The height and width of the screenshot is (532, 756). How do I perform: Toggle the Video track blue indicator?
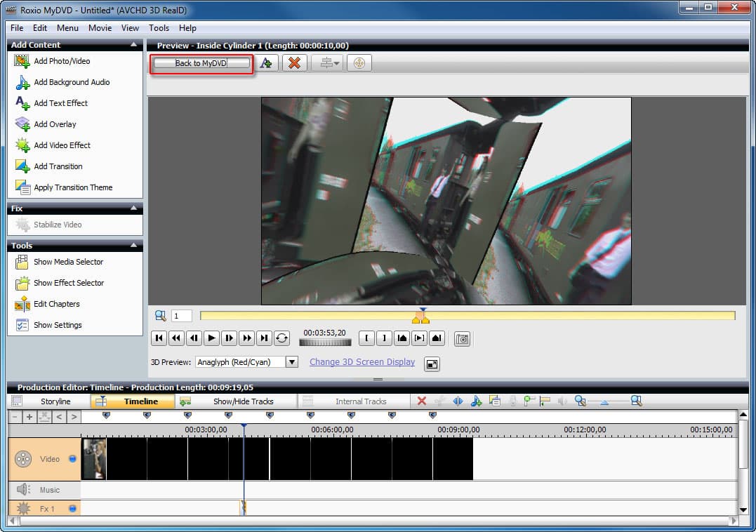(72, 459)
